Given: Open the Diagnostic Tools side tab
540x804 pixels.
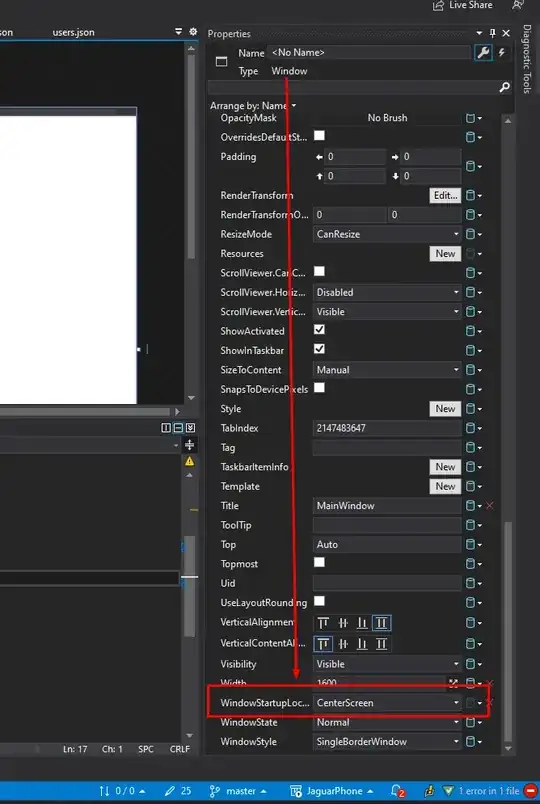Looking at the screenshot, I should (527, 59).
